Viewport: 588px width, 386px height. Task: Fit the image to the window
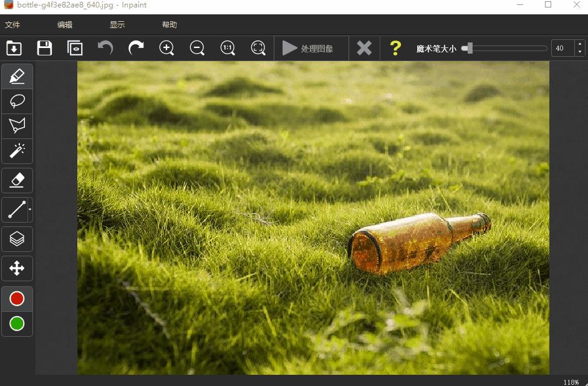(258, 48)
